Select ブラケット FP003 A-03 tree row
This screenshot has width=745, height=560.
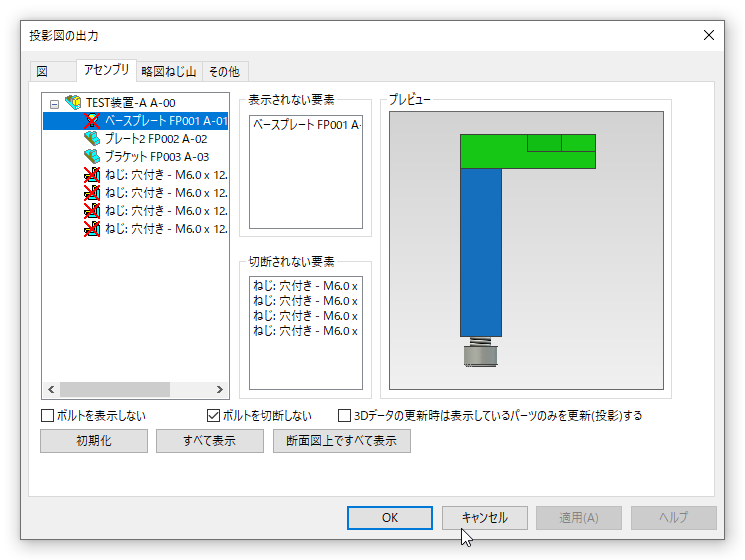coord(157,157)
